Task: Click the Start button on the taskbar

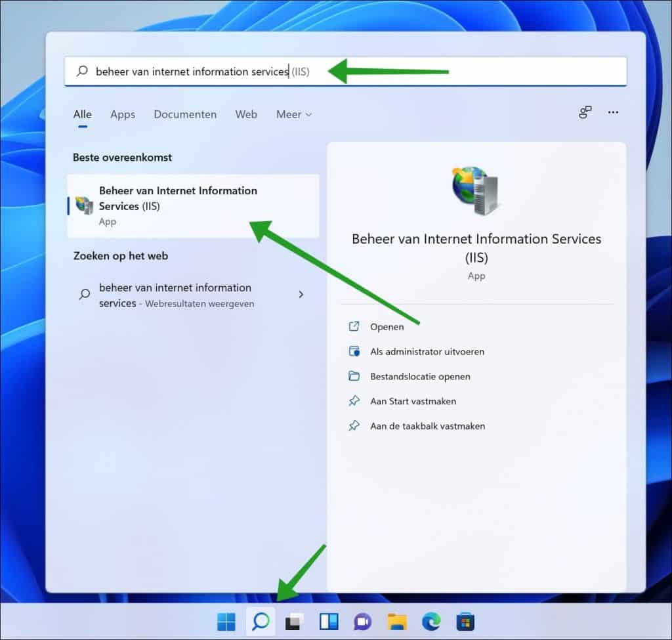Action: [226, 621]
